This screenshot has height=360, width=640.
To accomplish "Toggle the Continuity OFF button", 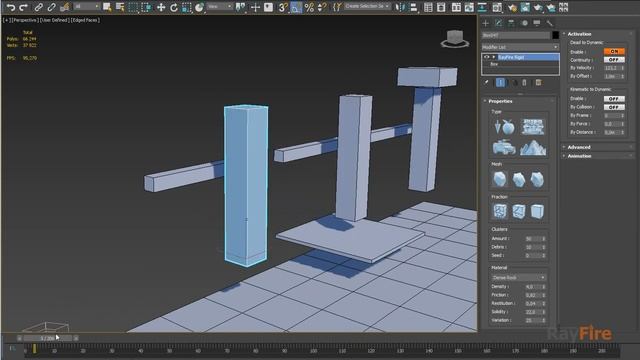I will 614,60.
